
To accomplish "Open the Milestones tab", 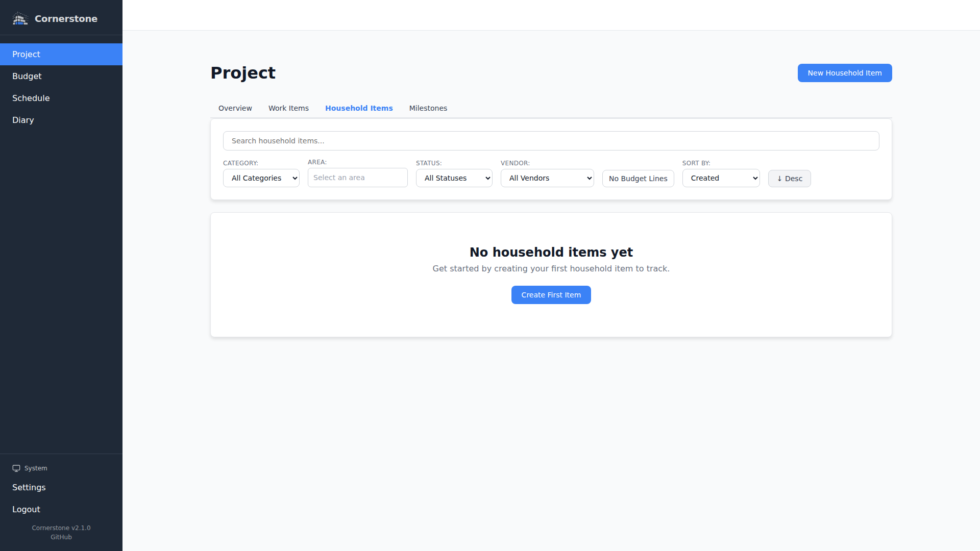I will [x=428, y=108].
